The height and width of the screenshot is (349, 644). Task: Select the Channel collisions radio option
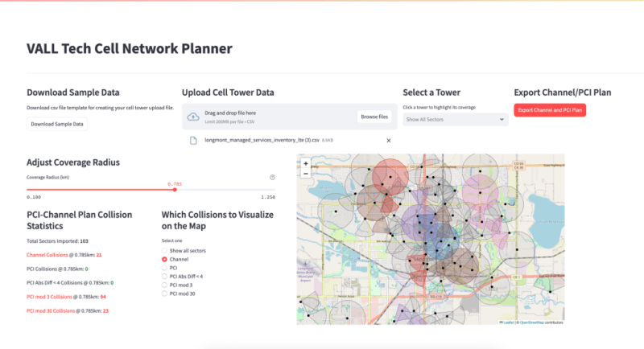pos(165,260)
